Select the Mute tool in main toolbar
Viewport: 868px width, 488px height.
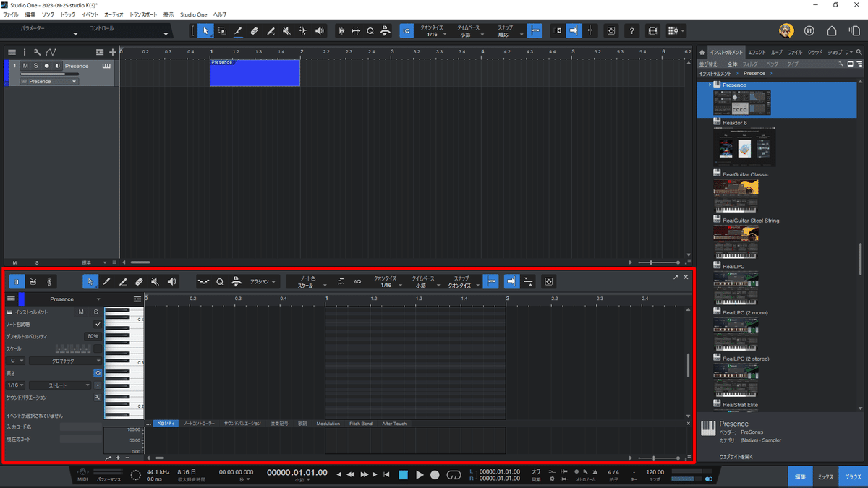pos(286,31)
